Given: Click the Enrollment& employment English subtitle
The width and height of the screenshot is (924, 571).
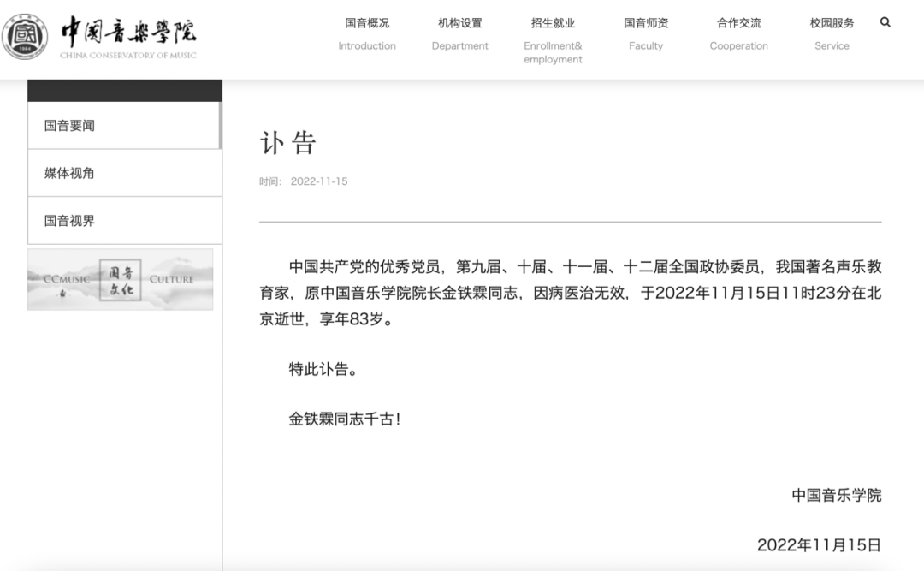Looking at the screenshot, I should click(553, 52).
